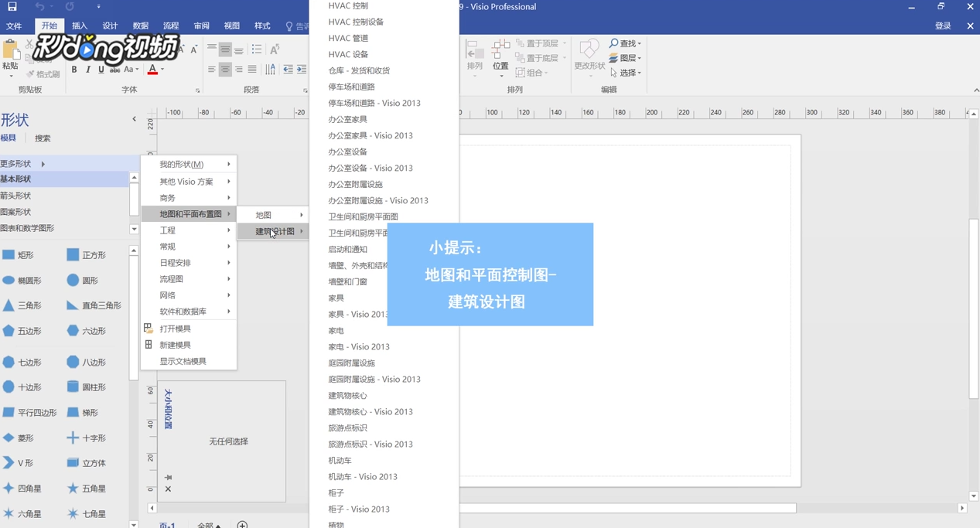Open the Layers (图层) dropdown
980x528 pixels.
pos(625,58)
